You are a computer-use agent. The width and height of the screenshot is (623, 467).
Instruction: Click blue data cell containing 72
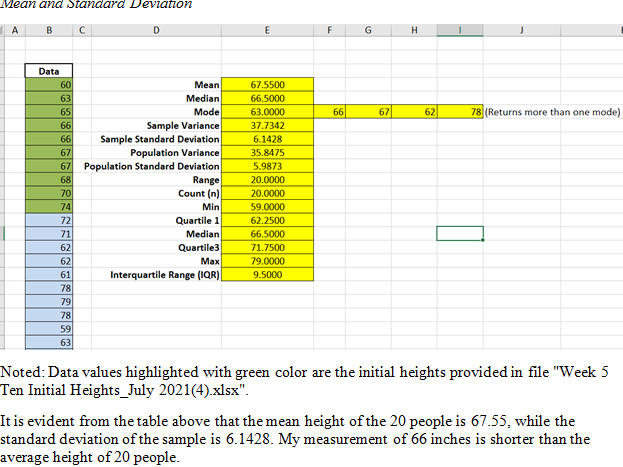pyautogui.click(x=49, y=220)
